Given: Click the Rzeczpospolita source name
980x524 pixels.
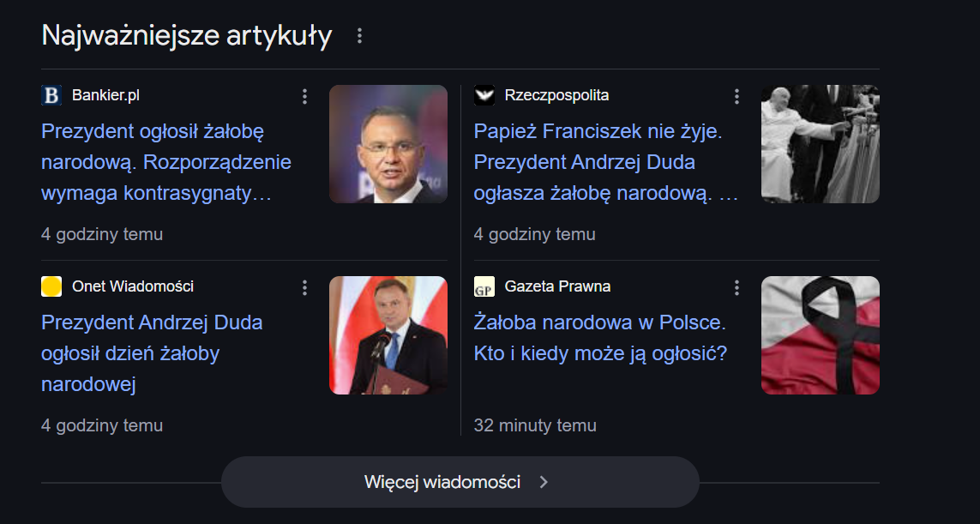Looking at the screenshot, I should (556, 95).
